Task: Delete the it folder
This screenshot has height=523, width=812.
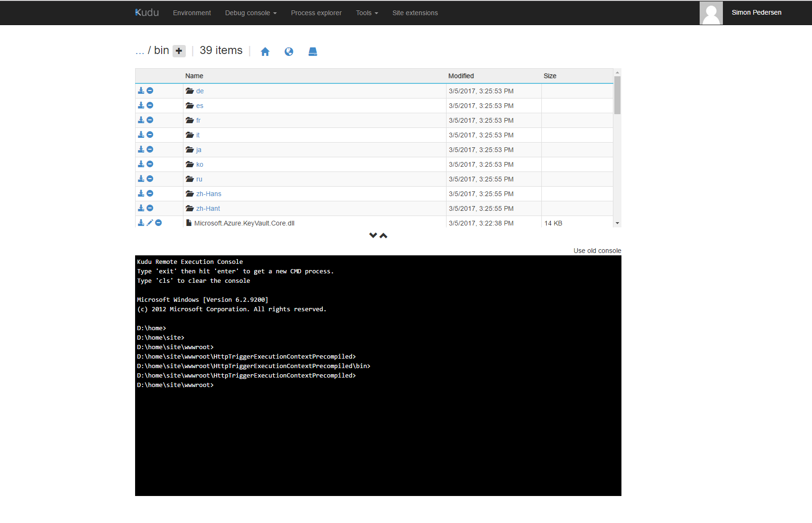Action: click(x=150, y=135)
